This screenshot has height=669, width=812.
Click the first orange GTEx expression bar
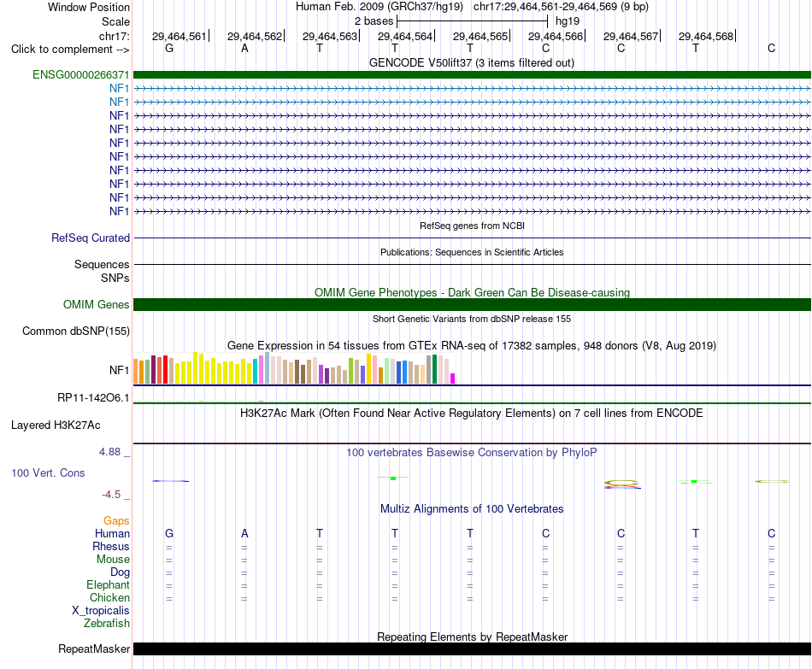[x=136, y=372]
